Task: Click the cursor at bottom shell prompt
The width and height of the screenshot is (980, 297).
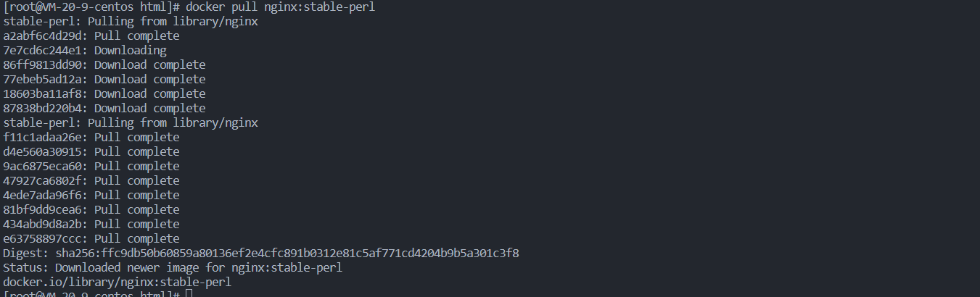Action: point(189,293)
